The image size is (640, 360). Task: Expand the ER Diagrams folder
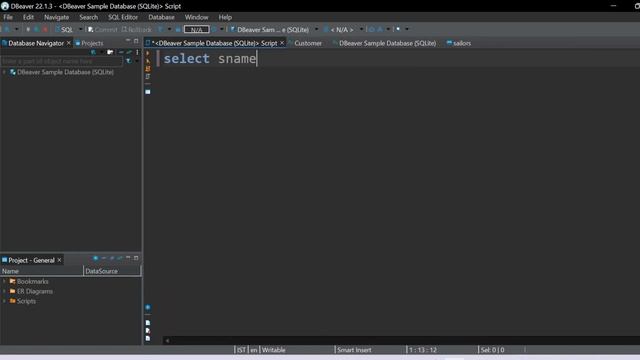(x=4, y=291)
